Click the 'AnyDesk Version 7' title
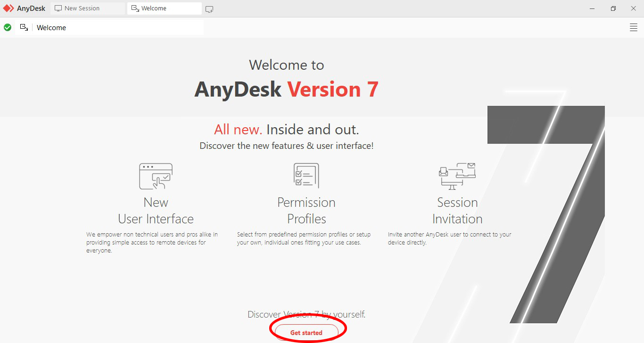The image size is (644, 343). pos(287,89)
